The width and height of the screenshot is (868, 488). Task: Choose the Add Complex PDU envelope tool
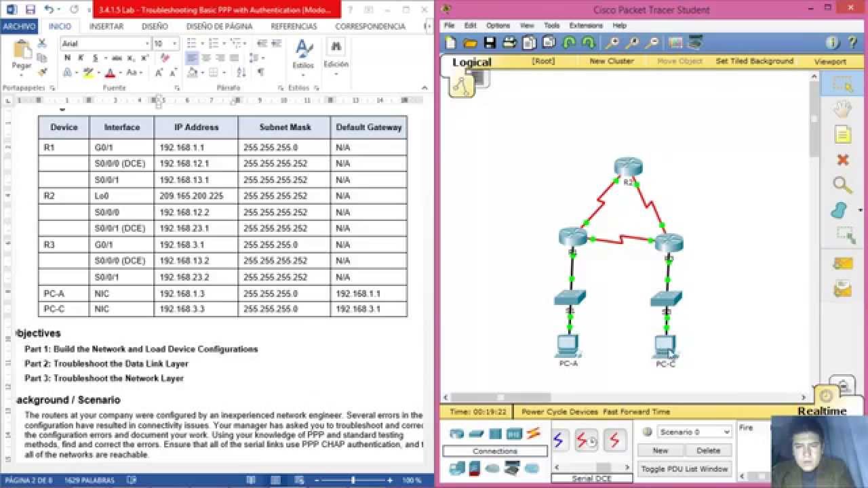pyautogui.click(x=842, y=289)
